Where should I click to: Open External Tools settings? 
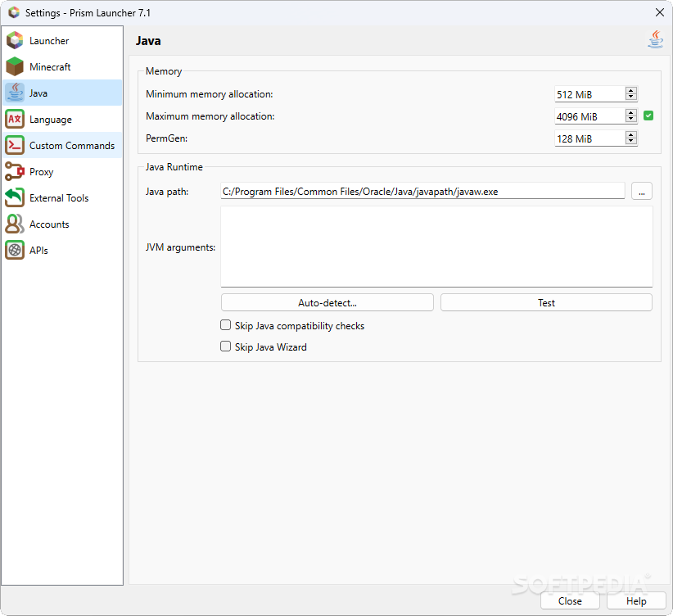(62, 198)
